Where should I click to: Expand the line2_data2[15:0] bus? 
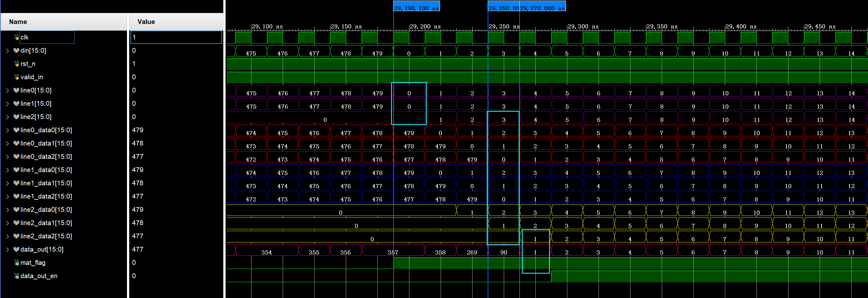click(7, 236)
